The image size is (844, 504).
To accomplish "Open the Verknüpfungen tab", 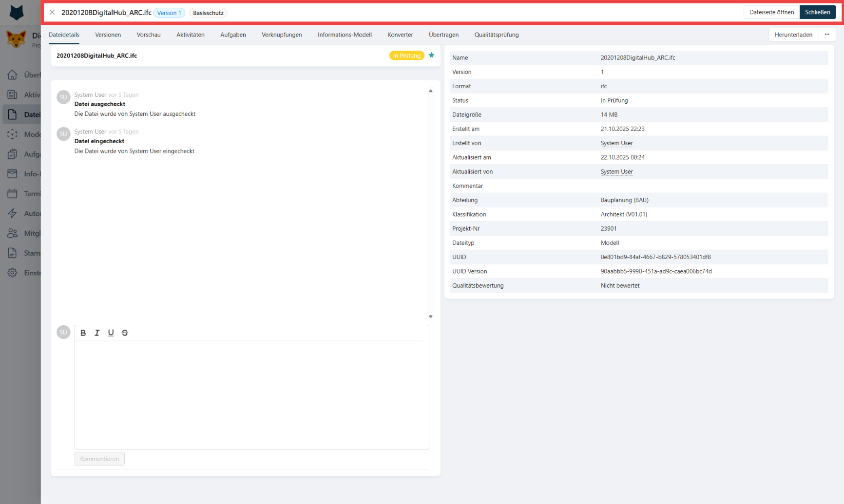I will point(282,35).
